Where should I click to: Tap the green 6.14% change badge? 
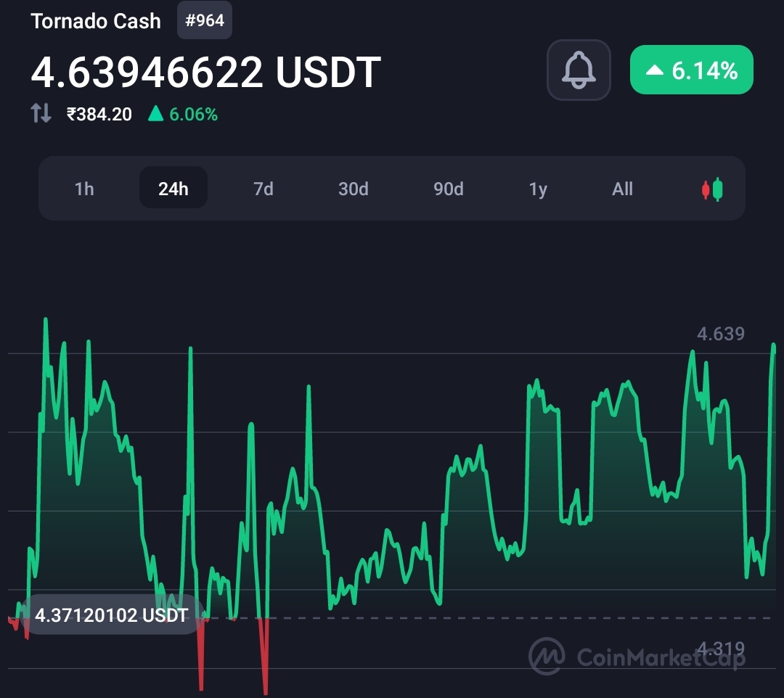pyautogui.click(x=692, y=70)
